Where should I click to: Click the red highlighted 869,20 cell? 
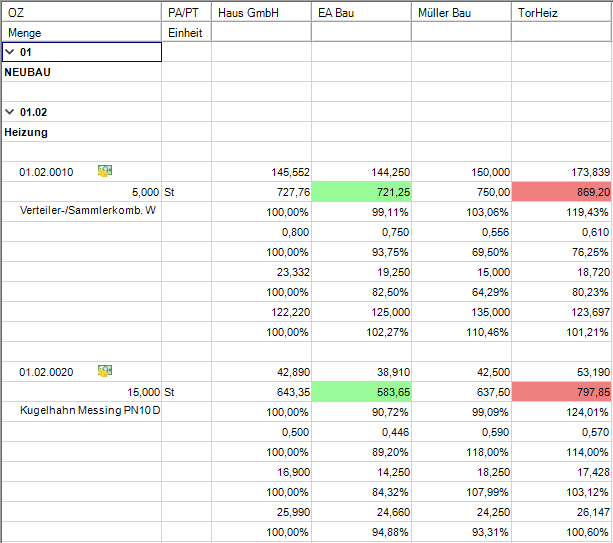coord(561,192)
